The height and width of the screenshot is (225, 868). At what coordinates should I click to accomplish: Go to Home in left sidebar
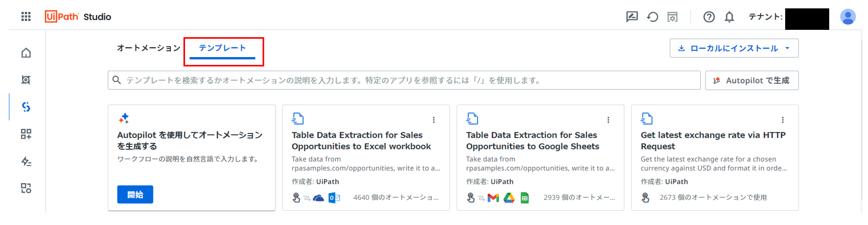[26, 53]
